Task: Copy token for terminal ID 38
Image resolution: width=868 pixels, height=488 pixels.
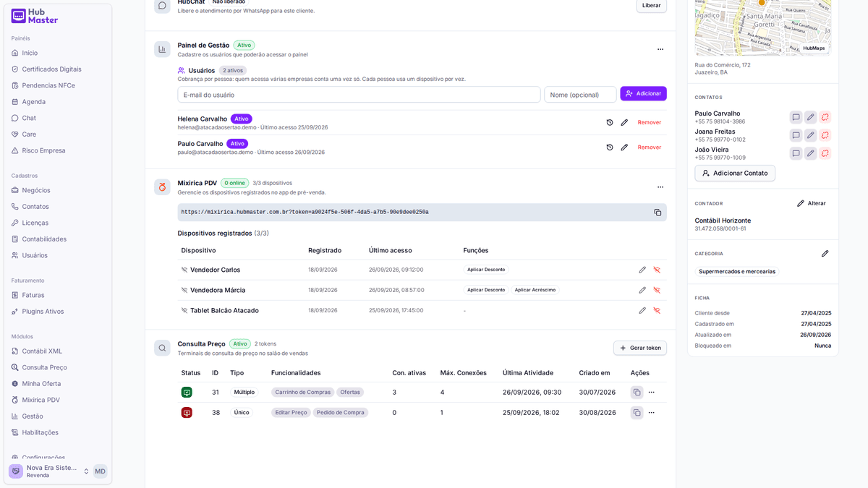Action: click(x=637, y=412)
